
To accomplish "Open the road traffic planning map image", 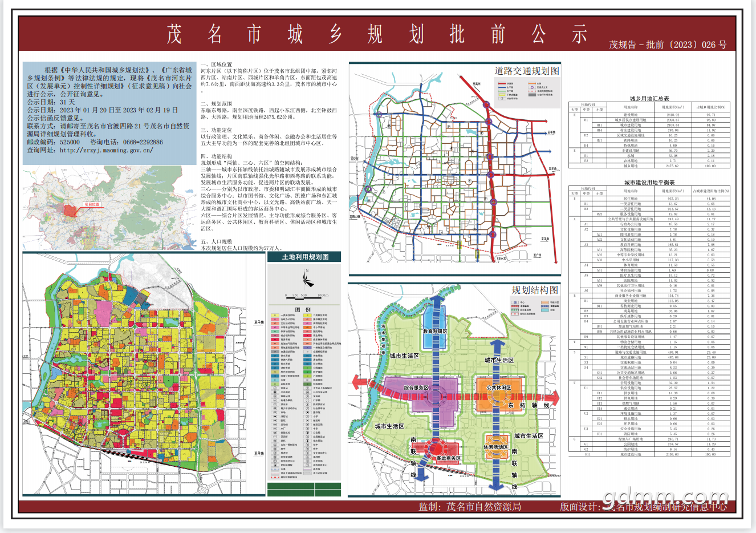I will (454, 169).
